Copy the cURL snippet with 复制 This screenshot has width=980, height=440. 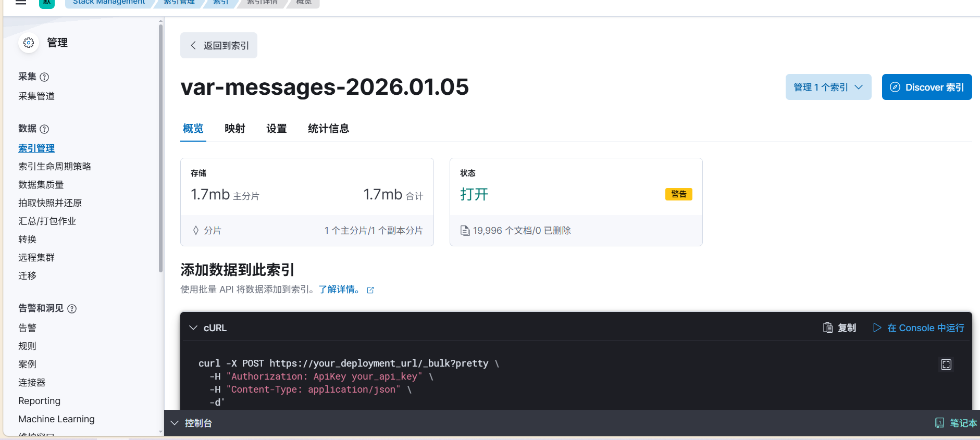click(x=839, y=328)
